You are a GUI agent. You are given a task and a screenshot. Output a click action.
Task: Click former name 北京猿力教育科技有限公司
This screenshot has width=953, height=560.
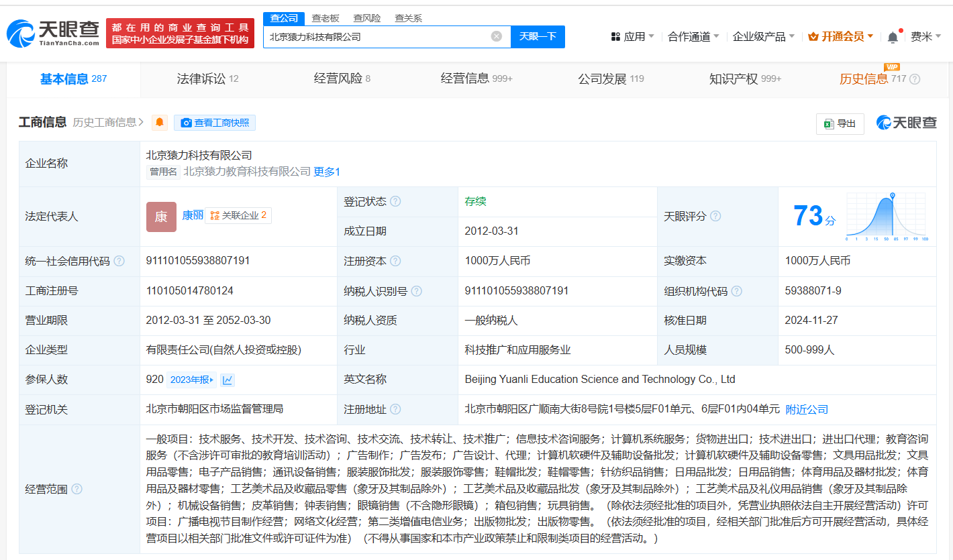247,172
